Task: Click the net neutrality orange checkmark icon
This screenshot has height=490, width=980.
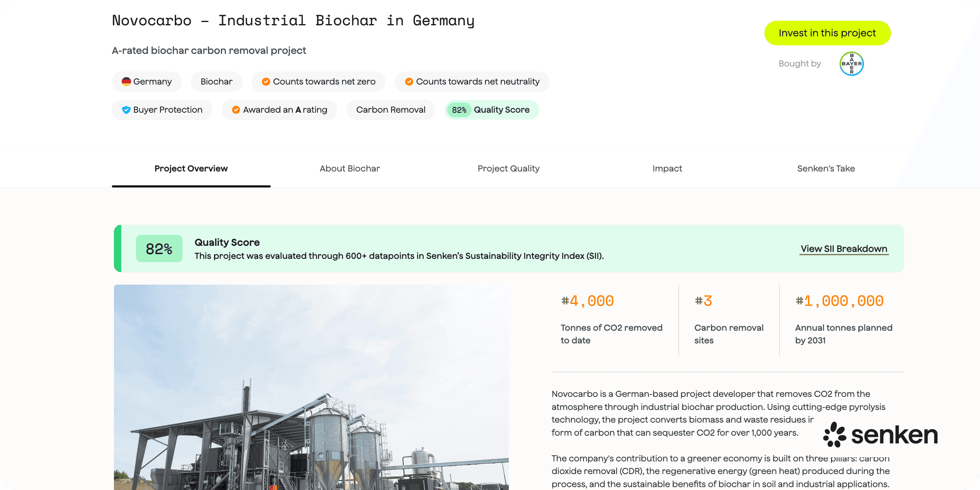Action: [x=409, y=82]
